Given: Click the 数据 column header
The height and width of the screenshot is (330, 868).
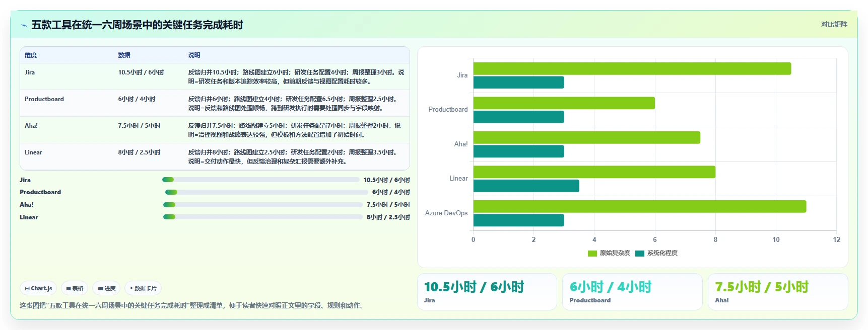Looking at the screenshot, I should click(124, 55).
